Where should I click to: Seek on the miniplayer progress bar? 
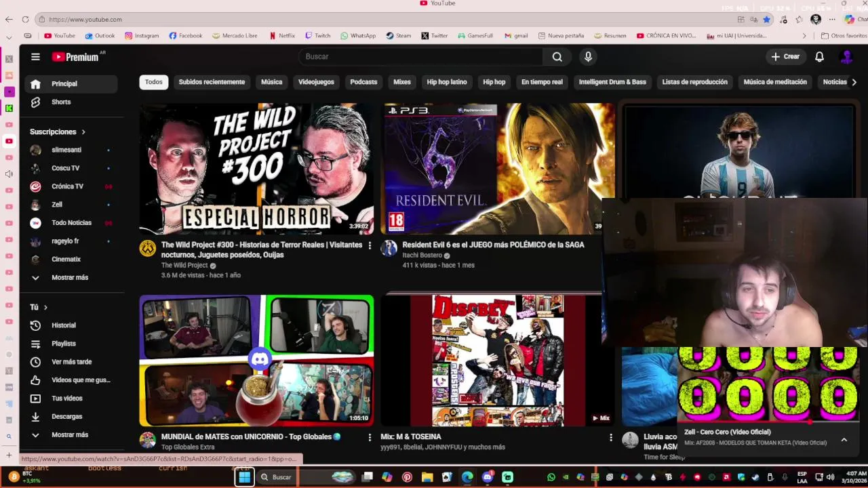[x=770, y=422]
